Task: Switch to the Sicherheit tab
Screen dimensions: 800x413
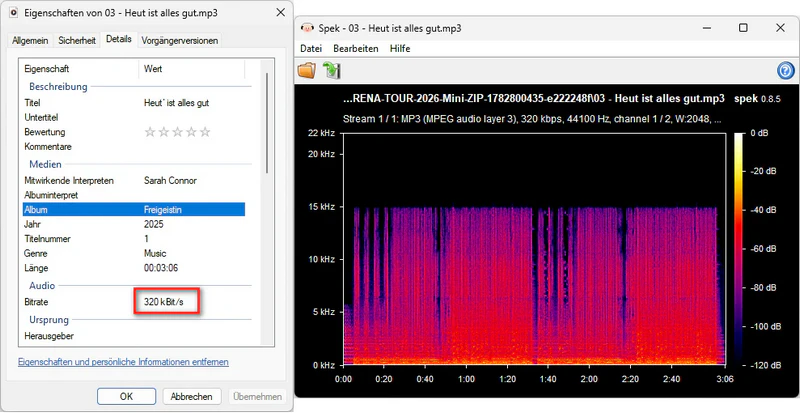Action: pos(77,40)
